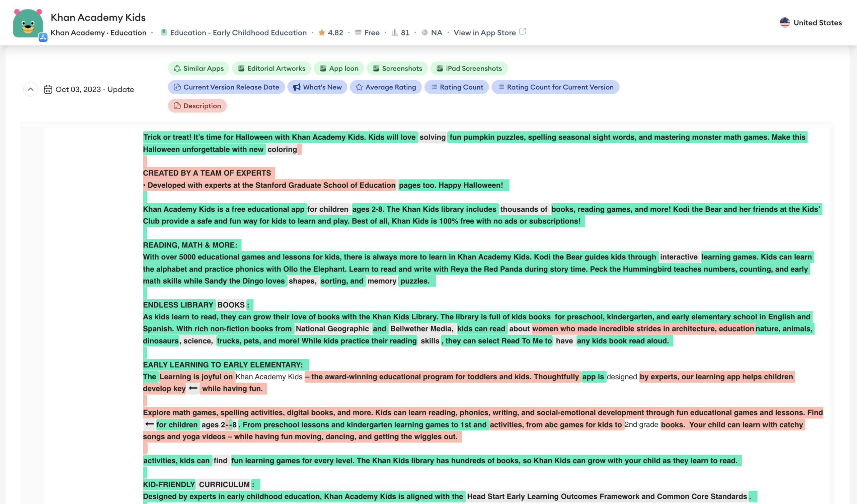Click the Free price label
This screenshot has height=504, width=857.
click(372, 33)
